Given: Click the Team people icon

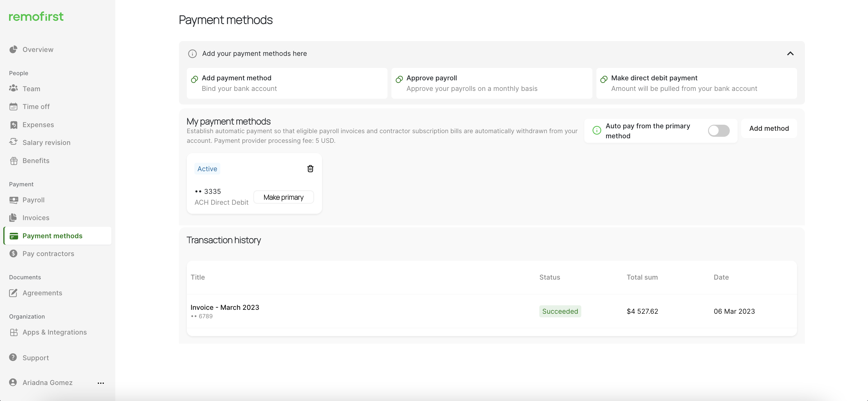Looking at the screenshot, I should click(13, 88).
